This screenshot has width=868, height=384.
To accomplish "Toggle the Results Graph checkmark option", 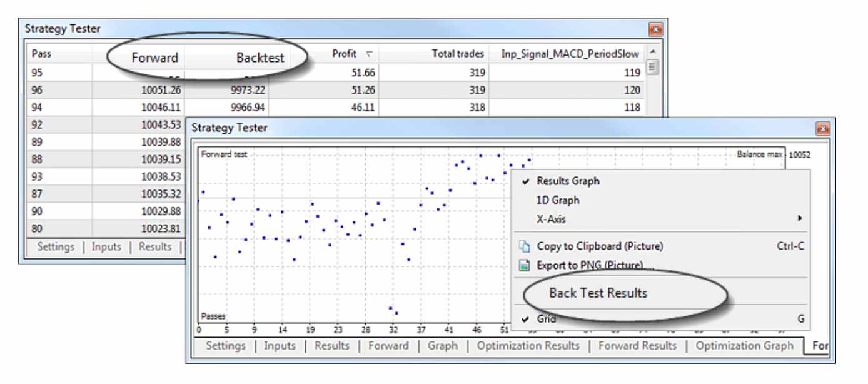I will [x=567, y=181].
